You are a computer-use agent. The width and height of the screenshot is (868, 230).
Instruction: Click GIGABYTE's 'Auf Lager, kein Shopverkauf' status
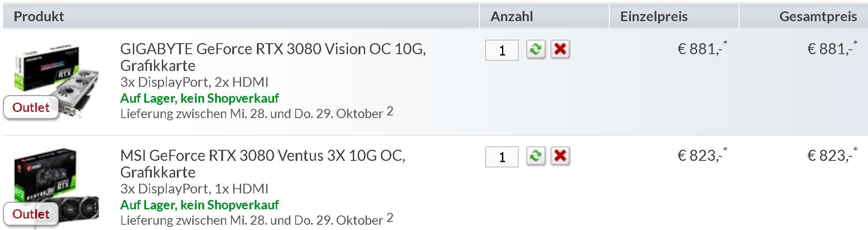199,98
